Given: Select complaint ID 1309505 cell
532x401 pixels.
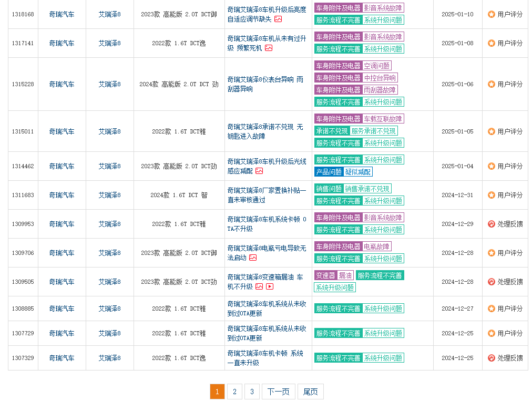Looking at the screenshot, I should click(x=23, y=282).
